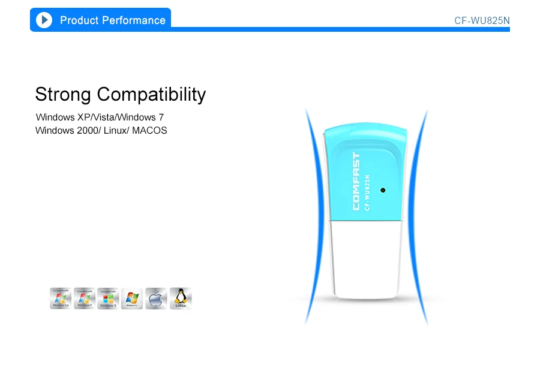Click the Windows 8 compatibility icon
The height and width of the screenshot is (392, 540).
pos(108,298)
